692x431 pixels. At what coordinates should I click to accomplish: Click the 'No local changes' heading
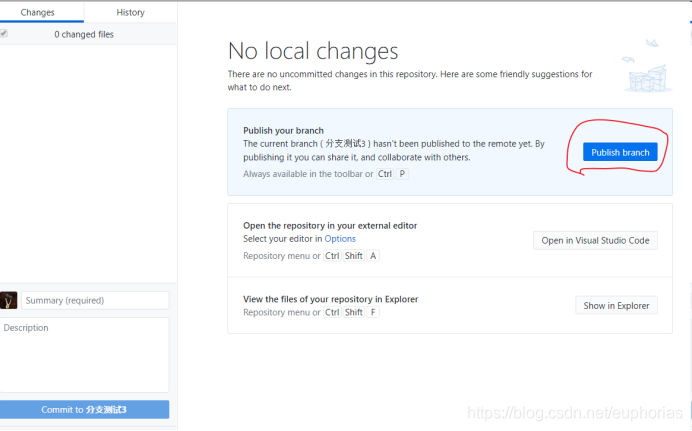tap(313, 51)
